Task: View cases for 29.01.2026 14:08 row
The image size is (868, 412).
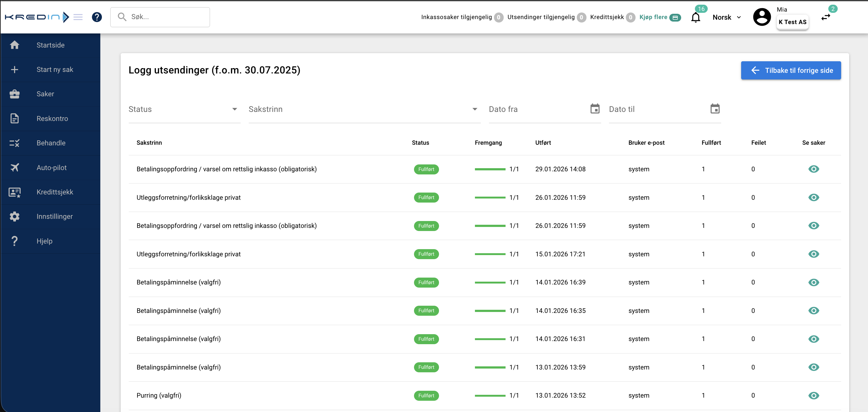Action: [x=813, y=169]
